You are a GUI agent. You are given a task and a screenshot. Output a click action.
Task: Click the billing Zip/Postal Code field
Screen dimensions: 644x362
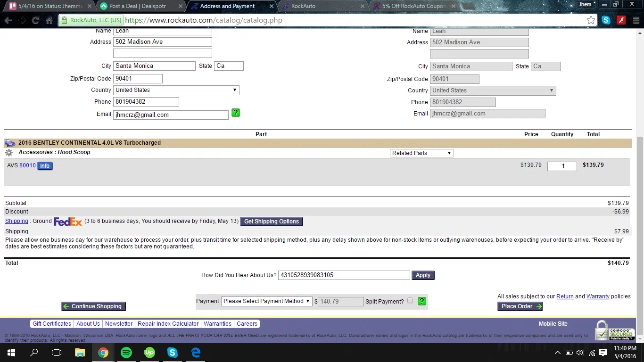click(x=138, y=78)
